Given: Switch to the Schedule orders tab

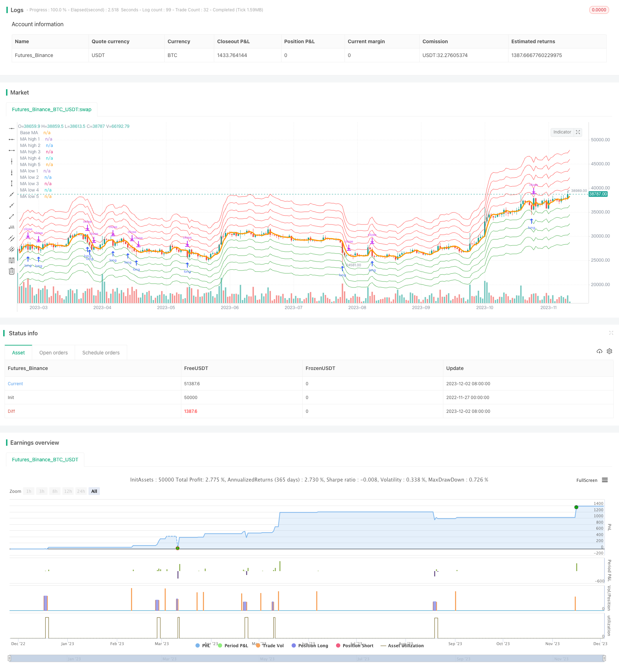Looking at the screenshot, I should 101,353.
